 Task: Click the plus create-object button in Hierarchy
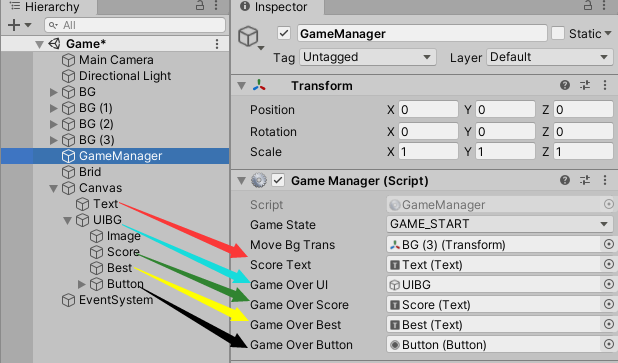point(14,25)
